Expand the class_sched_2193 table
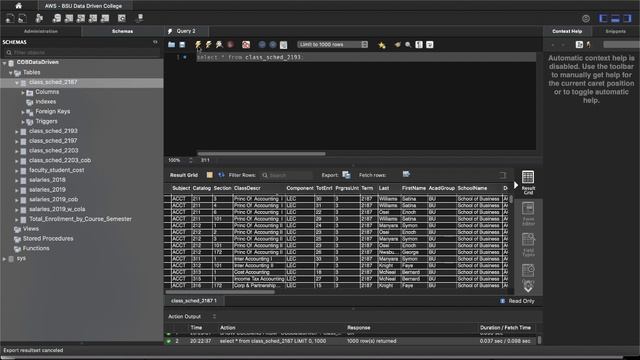 tap(17, 131)
